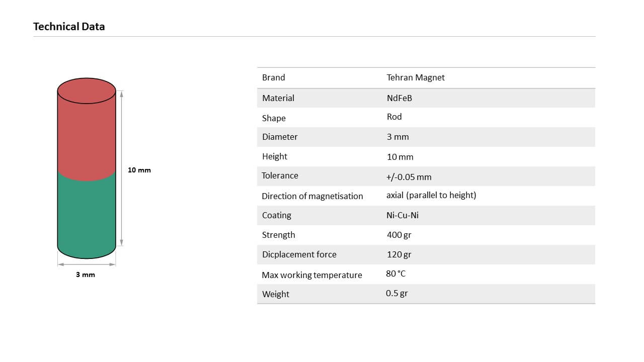Screen dimensions: 644x362
Task: Click the 10 mm height dimension label
Action: pos(139,170)
